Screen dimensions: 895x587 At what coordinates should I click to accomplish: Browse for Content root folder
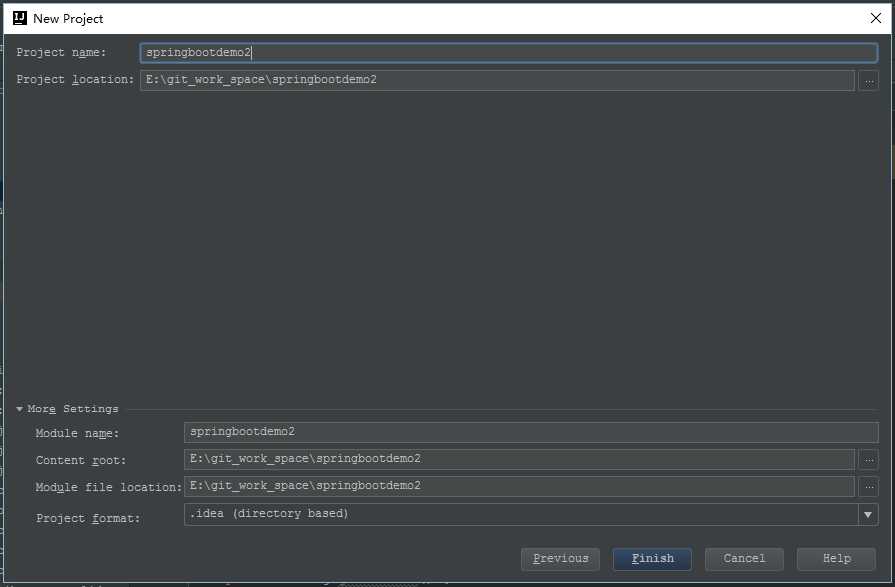coord(869,460)
